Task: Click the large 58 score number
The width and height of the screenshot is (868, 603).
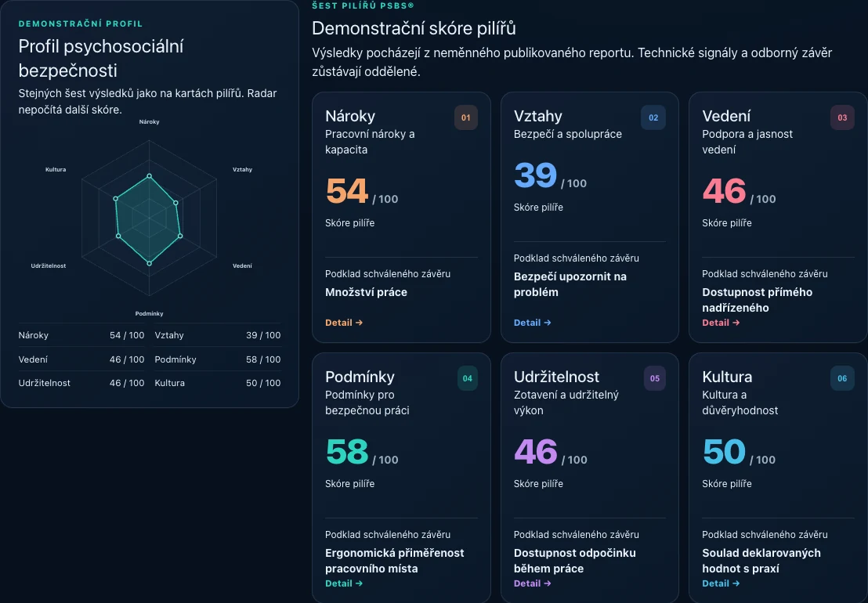Action: pyautogui.click(x=346, y=451)
